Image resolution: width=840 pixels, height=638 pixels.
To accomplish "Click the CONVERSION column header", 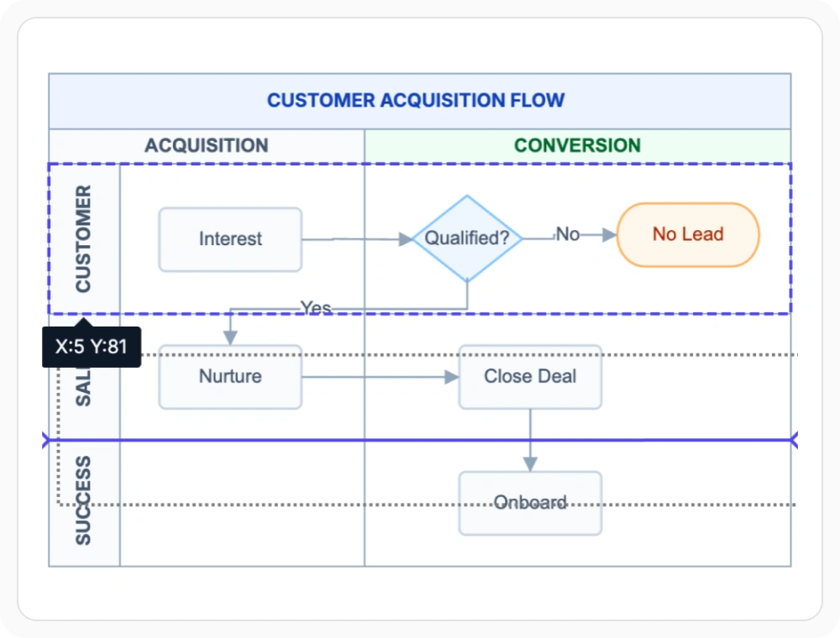I will (577, 145).
